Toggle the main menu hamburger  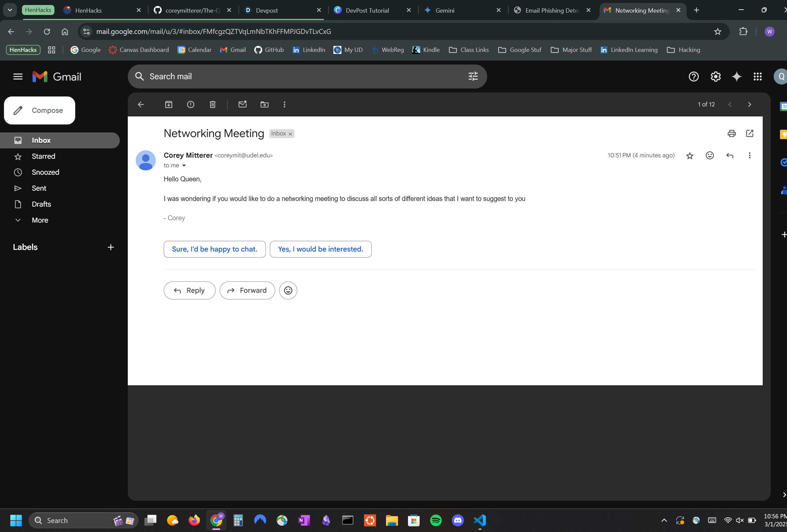pos(18,77)
